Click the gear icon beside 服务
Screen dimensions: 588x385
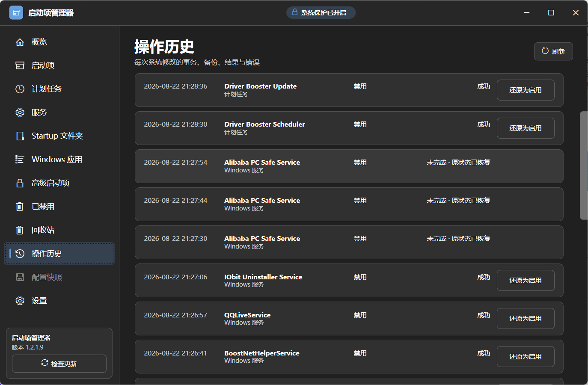[20, 113]
